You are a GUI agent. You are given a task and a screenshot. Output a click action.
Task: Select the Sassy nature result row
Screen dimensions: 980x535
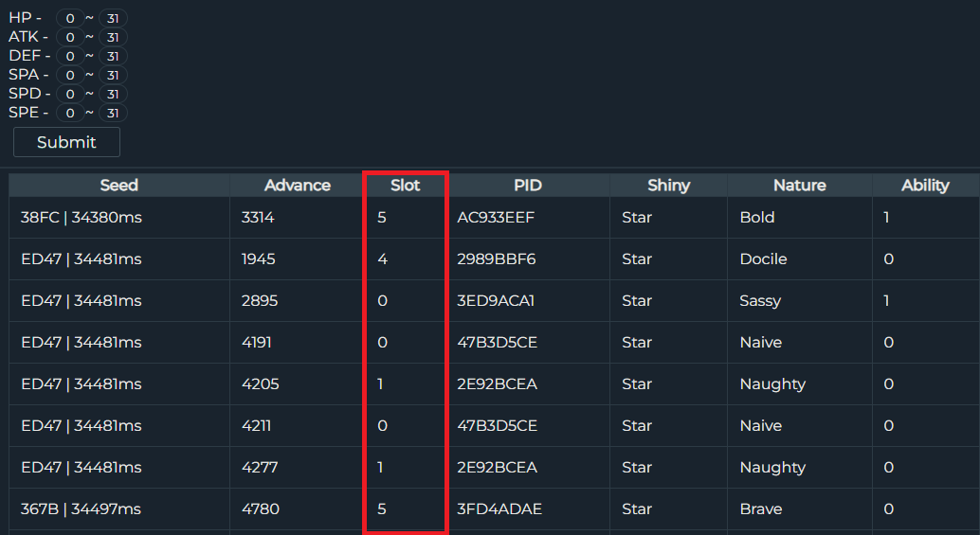[495, 301]
